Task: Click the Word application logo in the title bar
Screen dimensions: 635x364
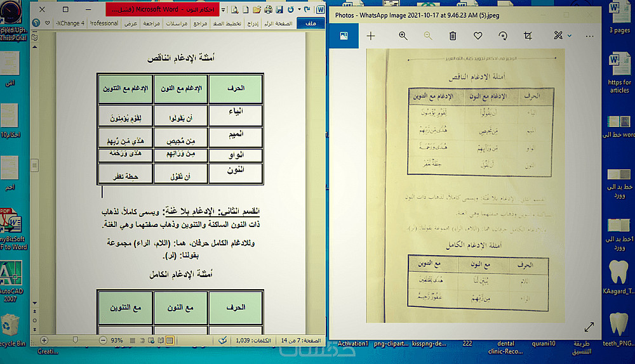Action: [320, 10]
